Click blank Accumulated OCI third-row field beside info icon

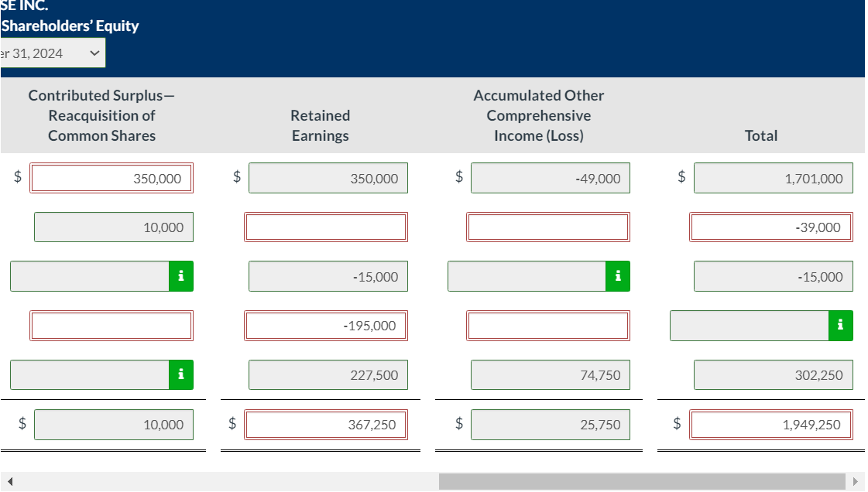(x=527, y=276)
